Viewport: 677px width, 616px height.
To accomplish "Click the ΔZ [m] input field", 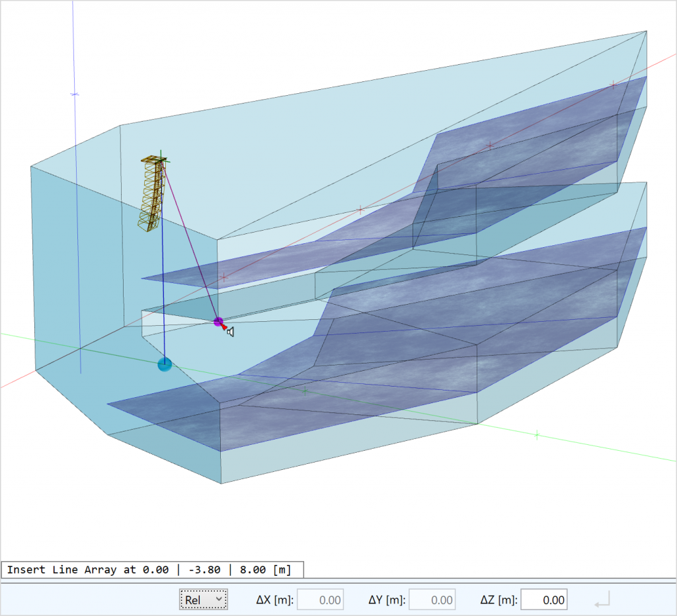I will [543, 599].
